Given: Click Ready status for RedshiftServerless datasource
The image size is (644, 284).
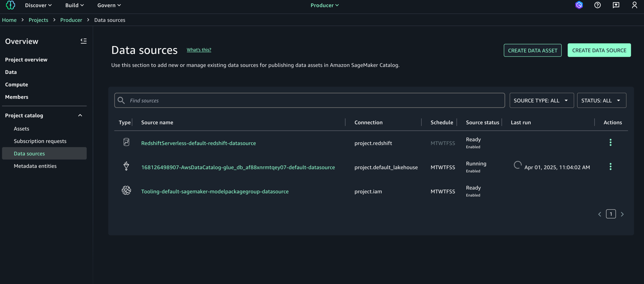Looking at the screenshot, I should (x=473, y=139).
